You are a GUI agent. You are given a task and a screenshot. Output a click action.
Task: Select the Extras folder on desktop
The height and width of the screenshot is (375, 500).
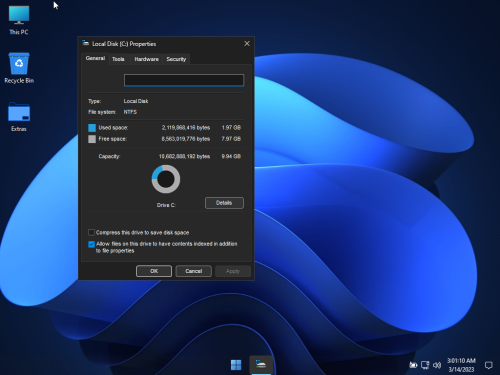coord(19,117)
